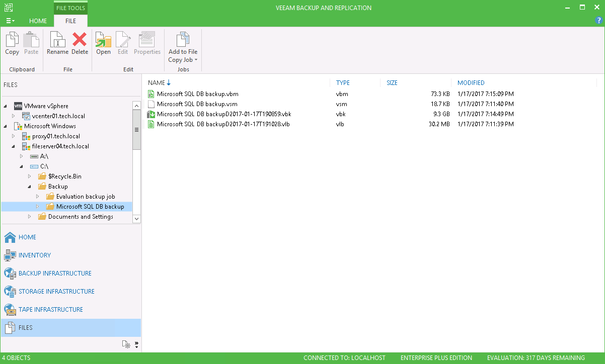Click the FILE TOOLS contextual tab label
This screenshot has height=364, width=605.
[71, 8]
